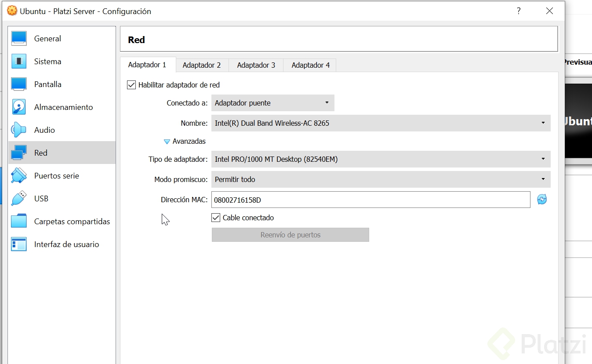Image resolution: width=592 pixels, height=364 pixels.
Task: Open the Tipo de adaptador dropdown
Action: 381,159
